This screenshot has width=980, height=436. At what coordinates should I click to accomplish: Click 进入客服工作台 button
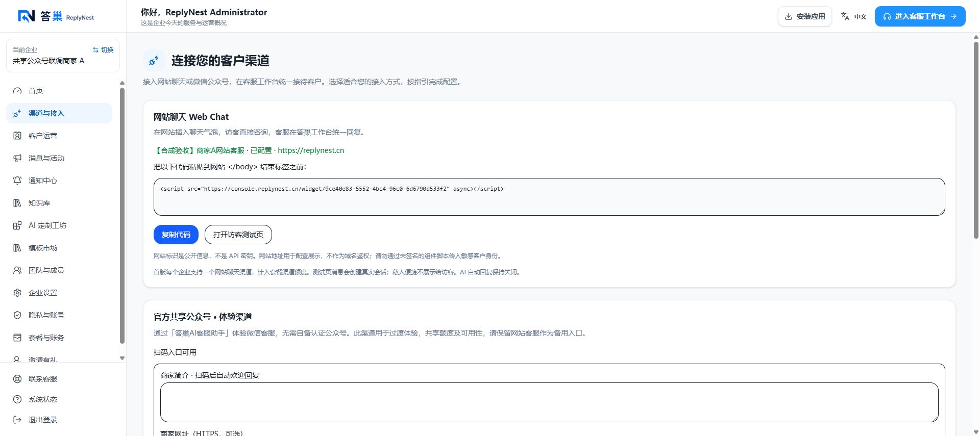(920, 16)
